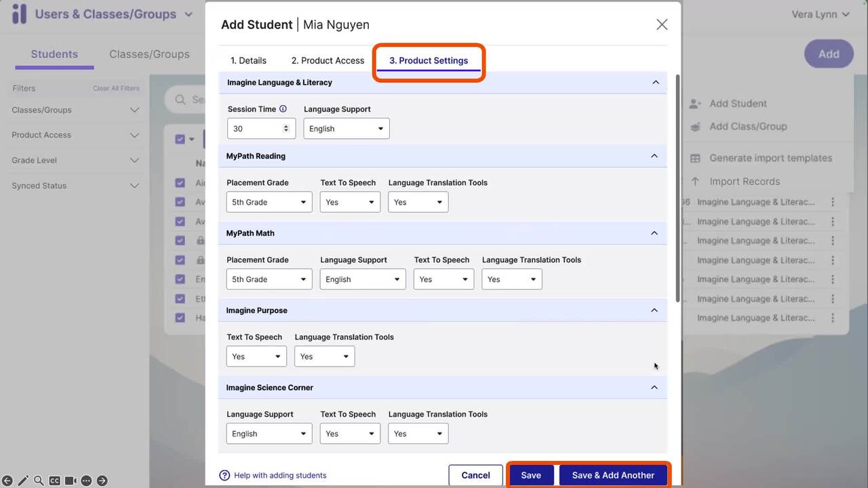Select the pen annotation tool
Image resolution: width=868 pixels, height=488 pixels.
point(23,481)
